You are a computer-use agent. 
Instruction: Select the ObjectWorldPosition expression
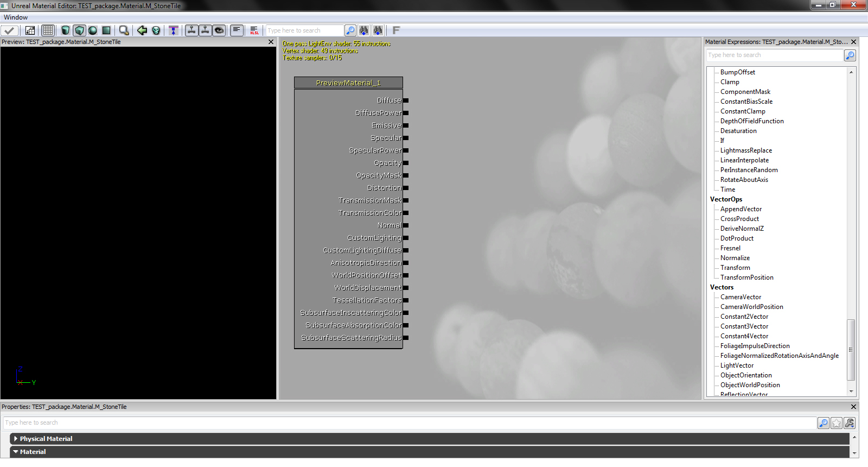pyautogui.click(x=750, y=385)
